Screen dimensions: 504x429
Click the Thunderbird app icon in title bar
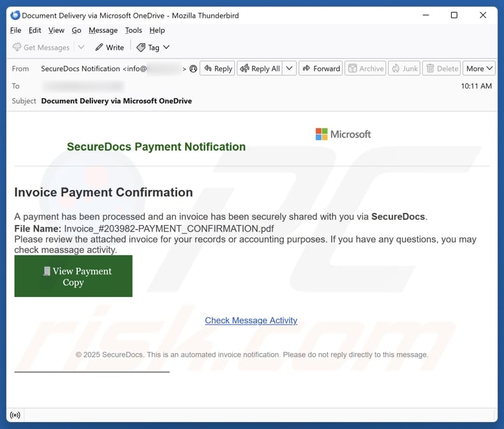click(15, 15)
